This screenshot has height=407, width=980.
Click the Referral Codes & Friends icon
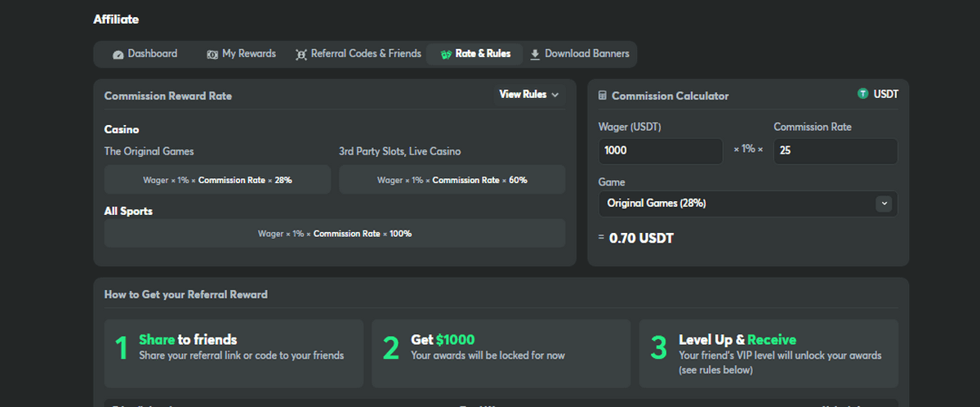tap(301, 55)
